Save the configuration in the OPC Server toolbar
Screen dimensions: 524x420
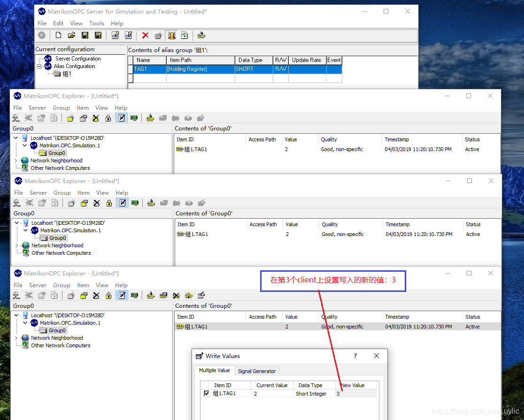(85, 35)
